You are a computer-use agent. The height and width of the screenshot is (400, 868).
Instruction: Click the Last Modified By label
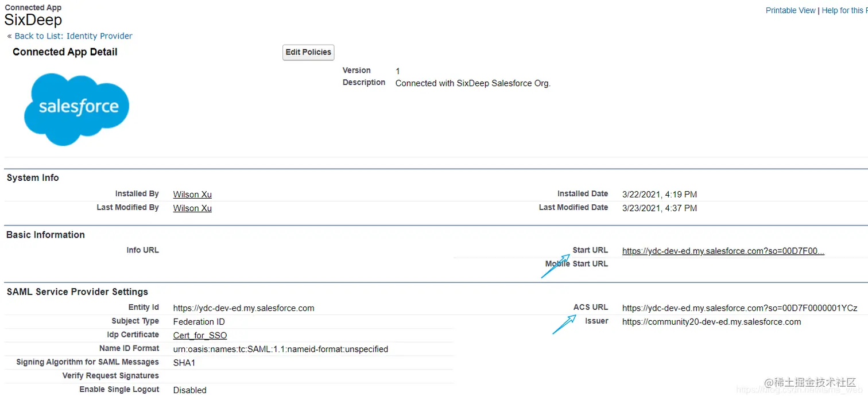pyautogui.click(x=127, y=207)
